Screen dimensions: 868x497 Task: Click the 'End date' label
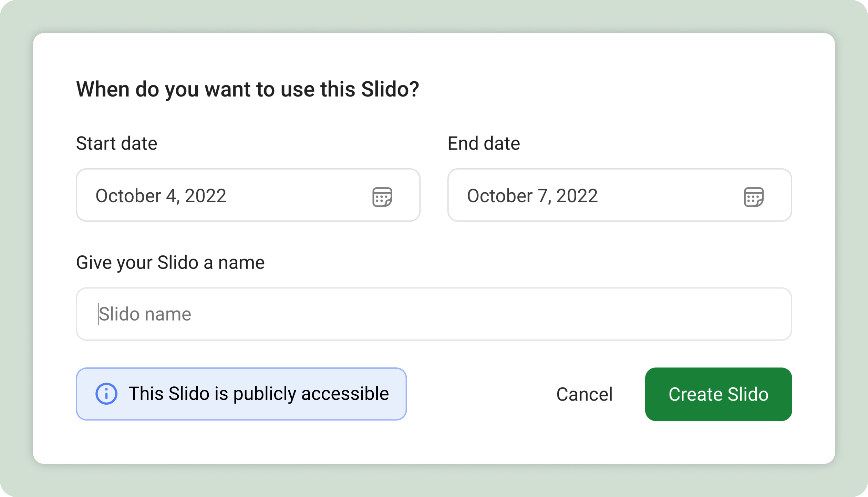(x=484, y=143)
